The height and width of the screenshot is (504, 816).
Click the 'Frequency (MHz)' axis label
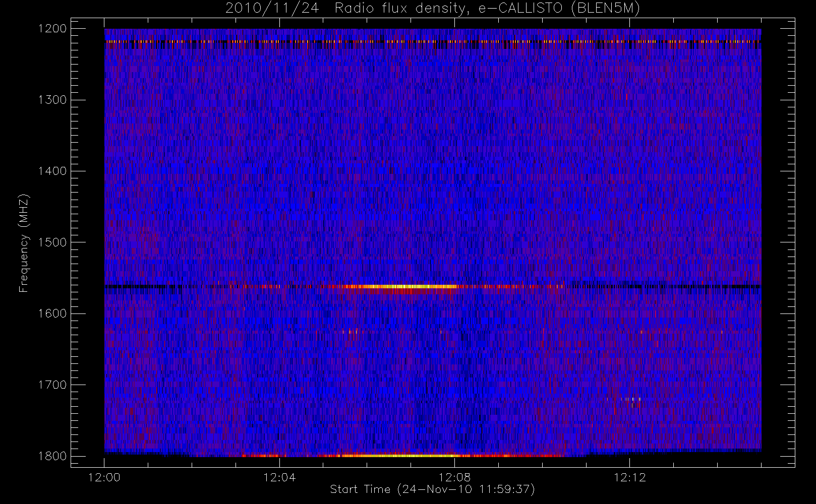[x=23, y=243]
